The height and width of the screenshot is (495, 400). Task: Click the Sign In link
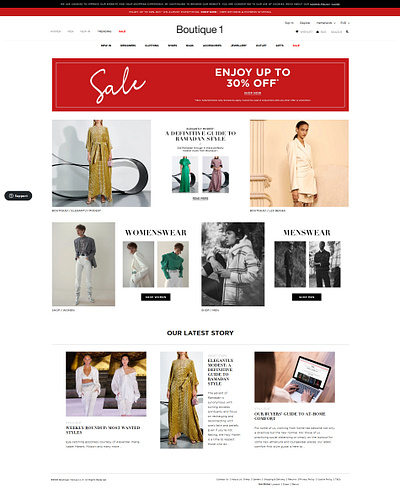289,23
